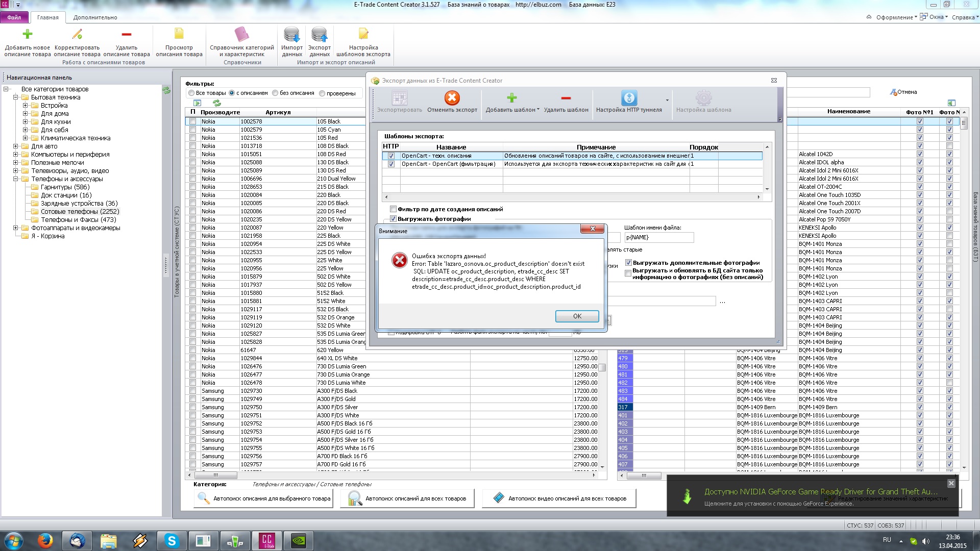Open the edit product description pencil icon

pos(77,34)
